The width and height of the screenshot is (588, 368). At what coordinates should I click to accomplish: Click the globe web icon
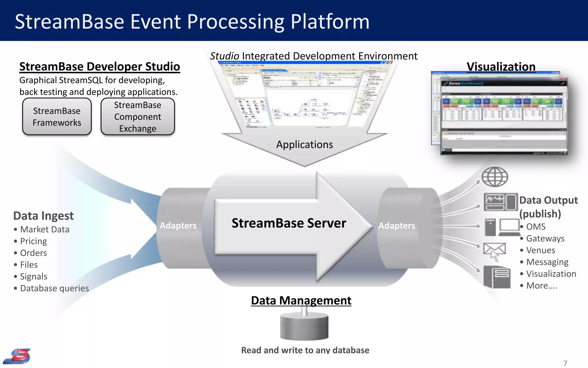495,177
